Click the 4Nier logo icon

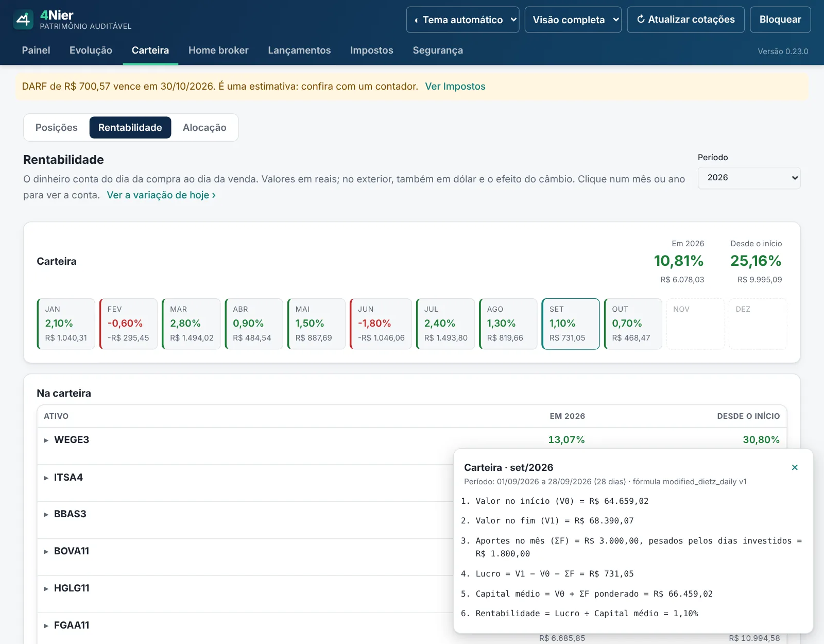click(x=23, y=20)
